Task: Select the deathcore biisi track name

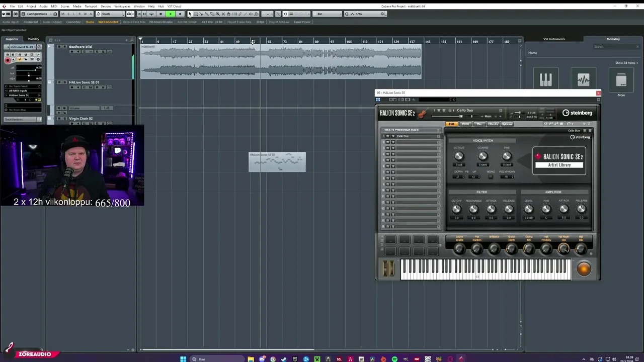Action: tap(80, 47)
